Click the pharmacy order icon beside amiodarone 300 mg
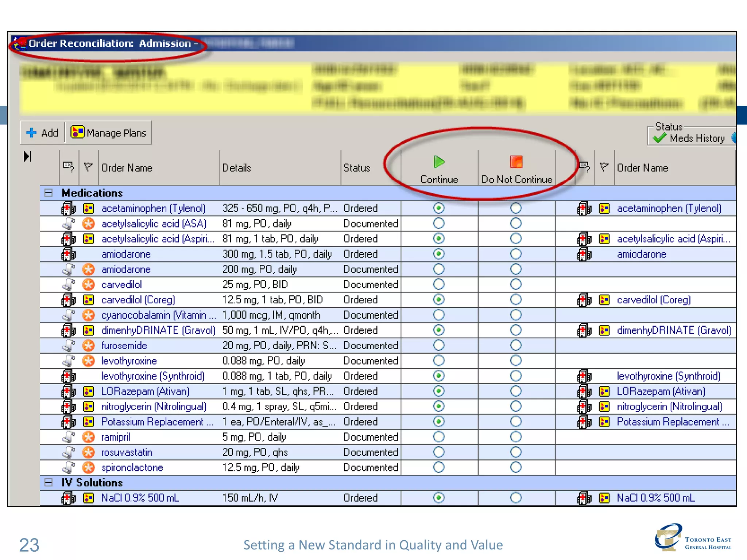 click(x=69, y=254)
